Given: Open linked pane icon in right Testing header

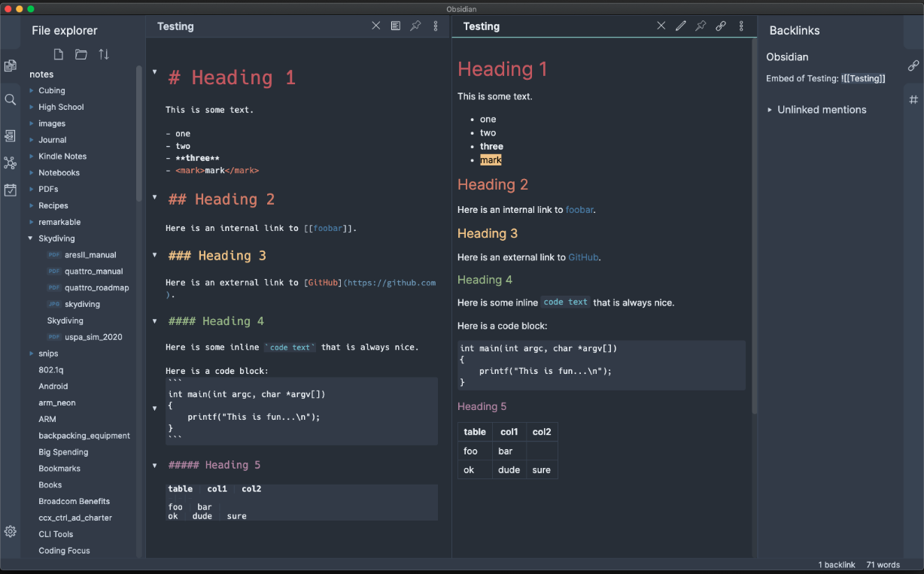Looking at the screenshot, I should (721, 26).
